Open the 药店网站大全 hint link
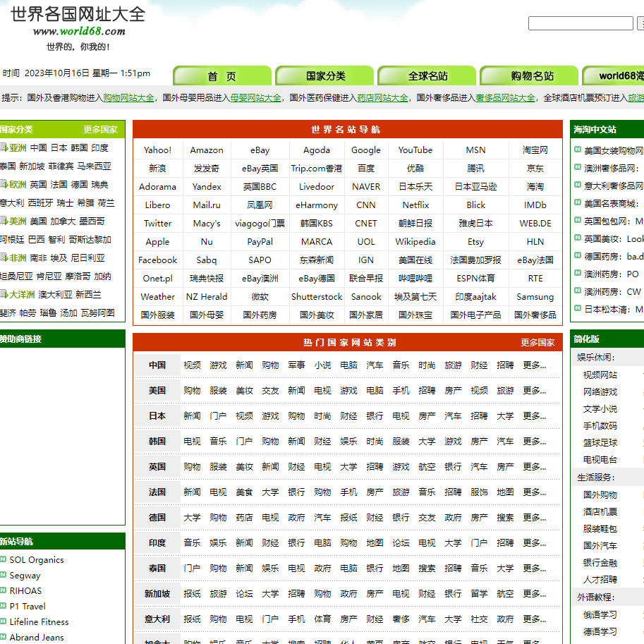Image resolution: width=644 pixels, height=644 pixels. pos(382,98)
